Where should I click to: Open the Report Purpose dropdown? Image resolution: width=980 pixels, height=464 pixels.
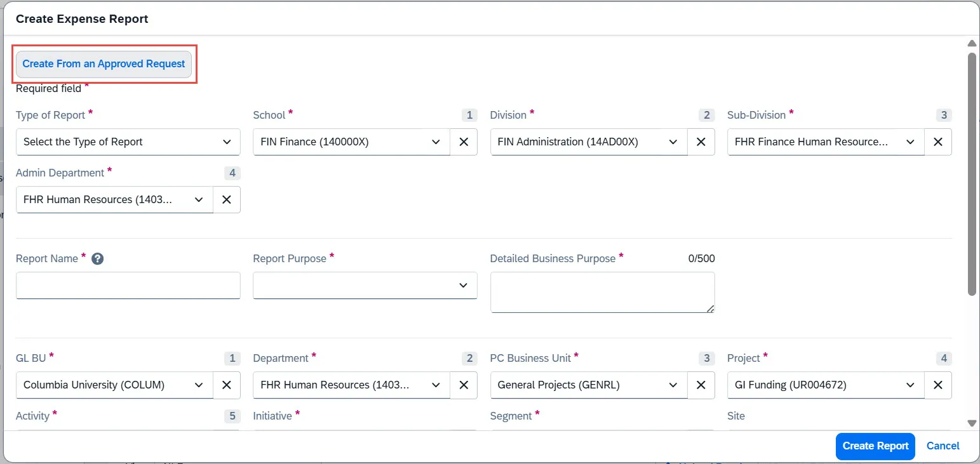point(365,286)
